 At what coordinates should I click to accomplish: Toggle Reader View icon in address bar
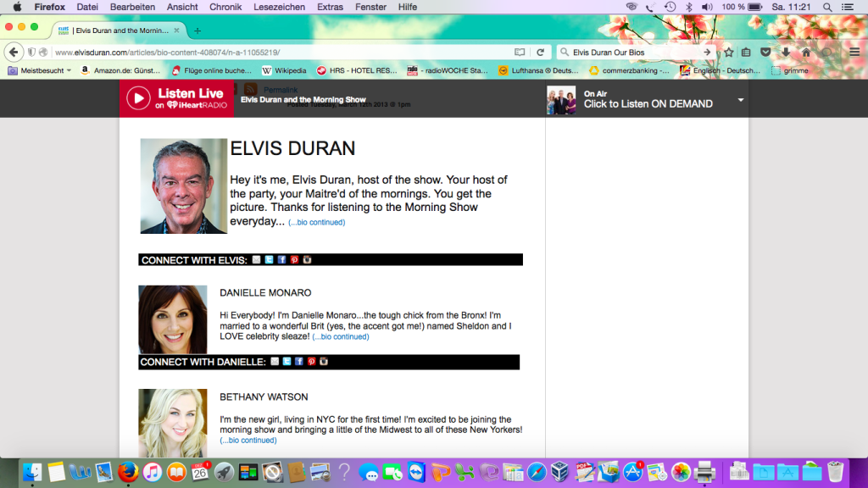click(520, 52)
